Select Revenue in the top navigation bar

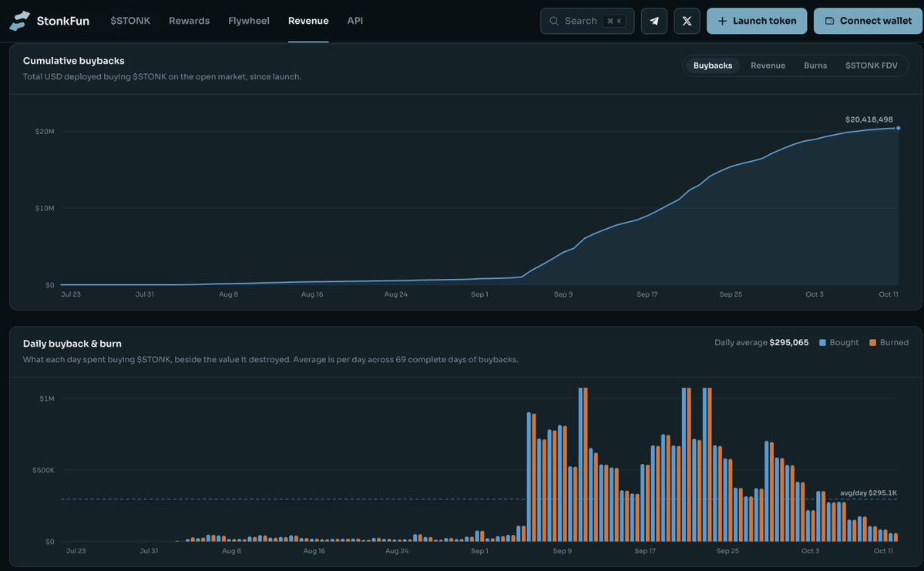(308, 21)
